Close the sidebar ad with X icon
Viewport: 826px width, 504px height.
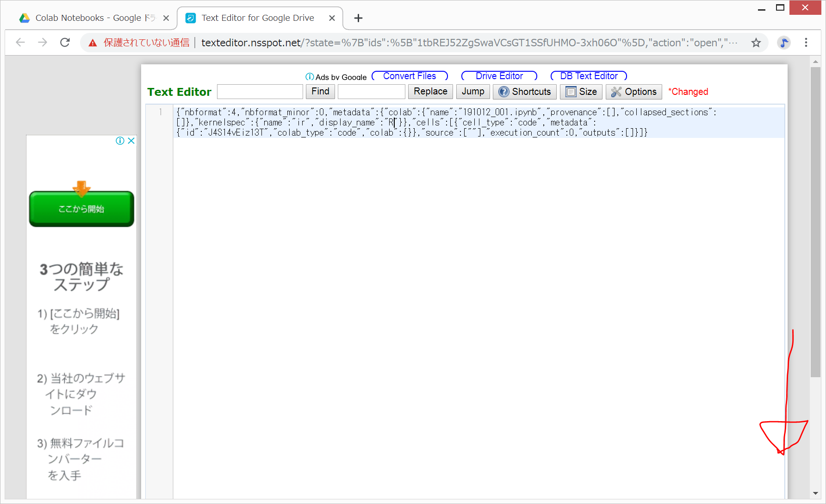point(131,141)
